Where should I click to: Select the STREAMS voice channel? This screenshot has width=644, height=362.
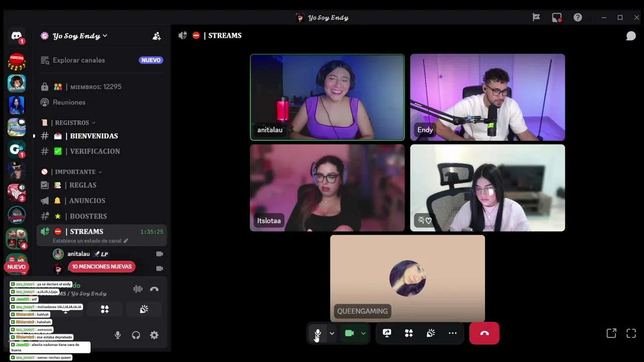[x=86, y=232]
